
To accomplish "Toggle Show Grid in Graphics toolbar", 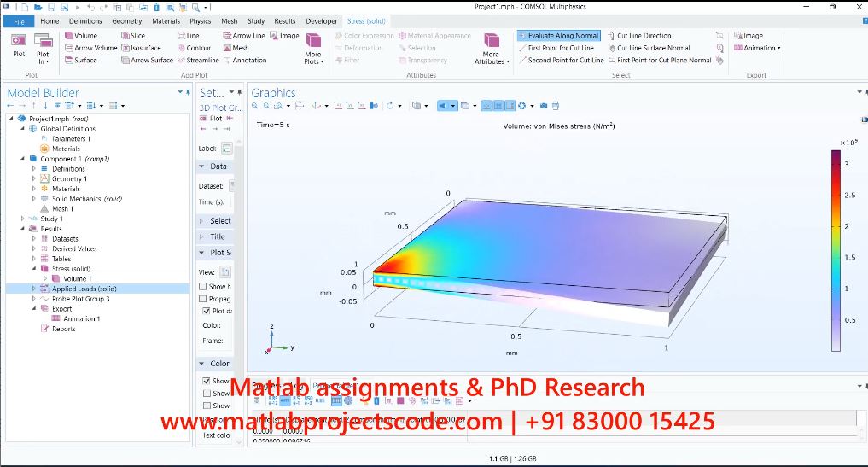I will tap(498, 106).
